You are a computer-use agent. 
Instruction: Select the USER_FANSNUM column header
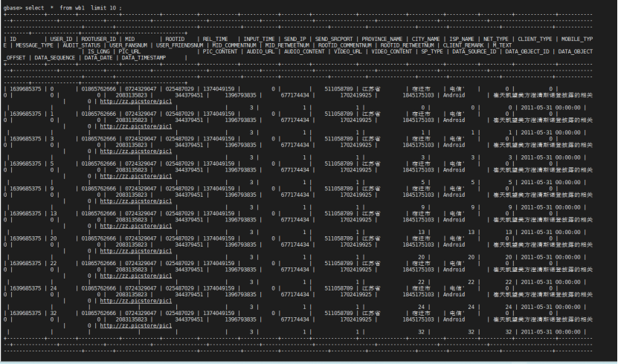(128, 45)
